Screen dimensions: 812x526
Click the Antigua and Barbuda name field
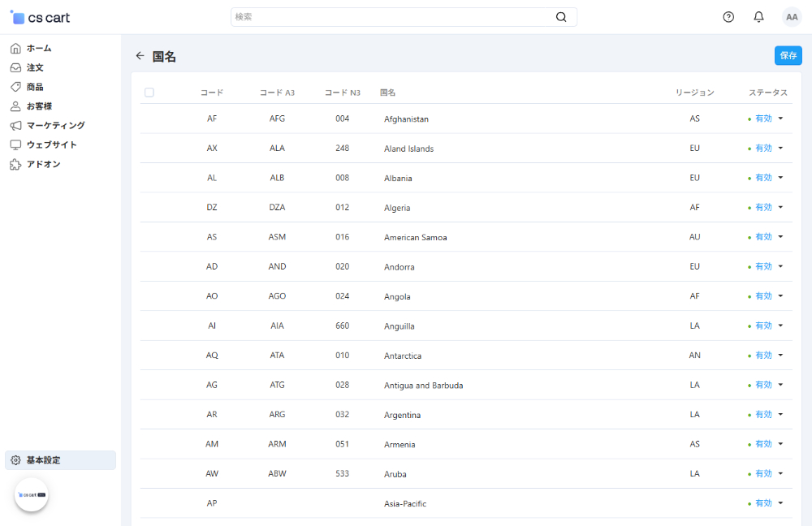click(424, 386)
